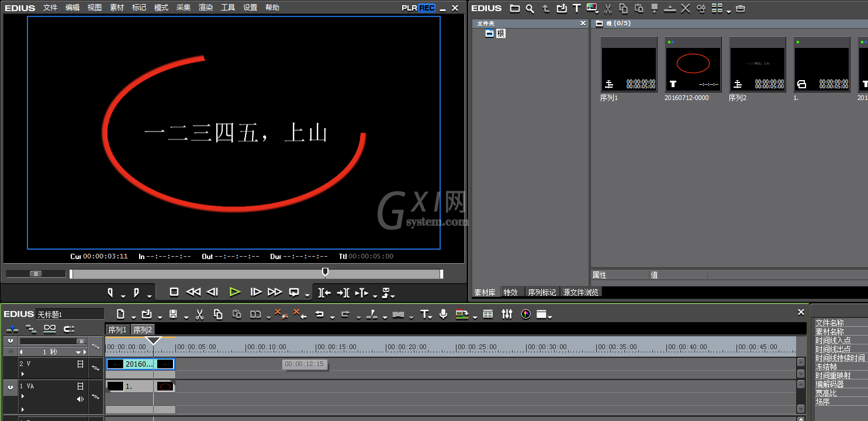The image size is (868, 421).
Task: Play the sequence with the green play button
Action: (x=235, y=292)
